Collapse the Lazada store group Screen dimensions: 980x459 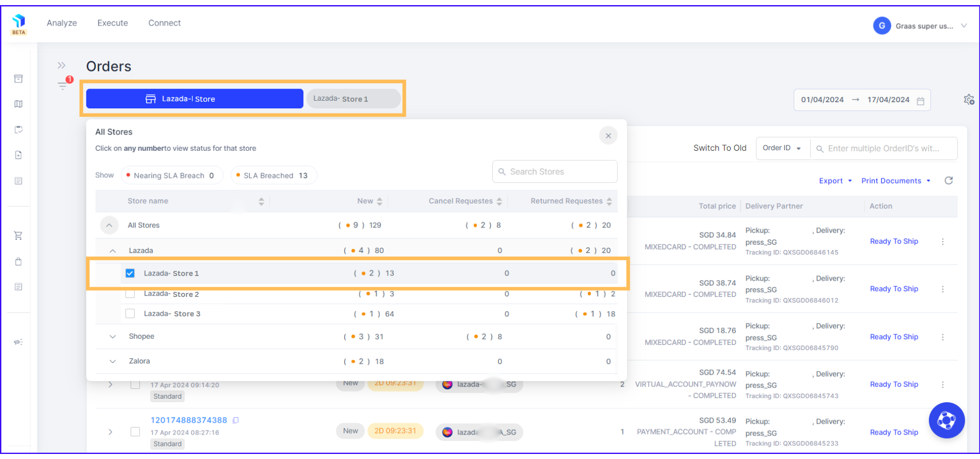113,250
